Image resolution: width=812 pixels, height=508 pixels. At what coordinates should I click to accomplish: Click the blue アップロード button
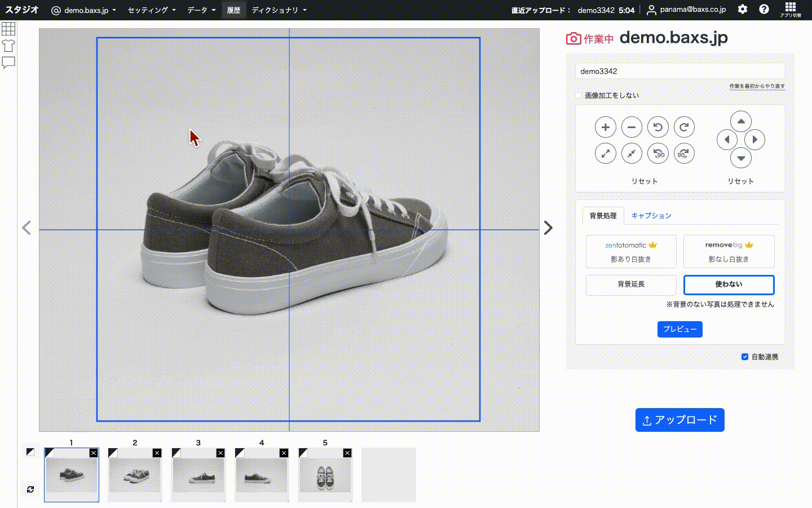[679, 420]
